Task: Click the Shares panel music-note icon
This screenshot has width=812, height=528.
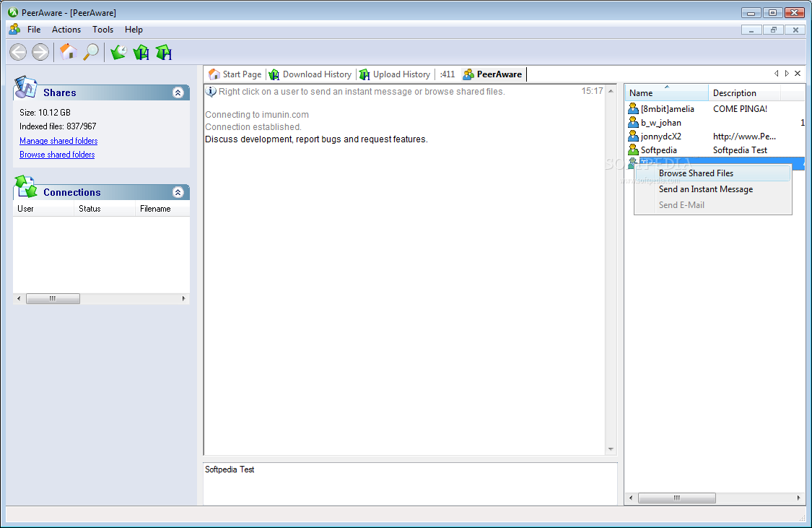Action: coord(26,87)
